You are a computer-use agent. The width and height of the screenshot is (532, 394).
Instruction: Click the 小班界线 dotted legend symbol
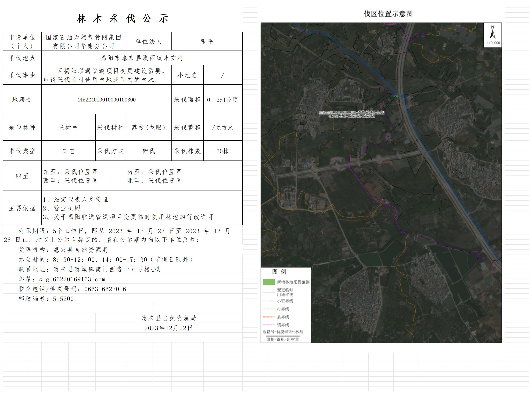click(268, 301)
